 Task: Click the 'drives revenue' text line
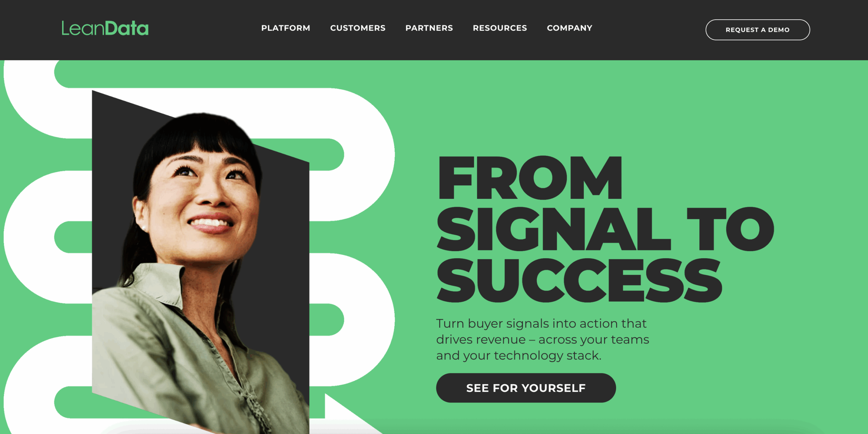pyautogui.click(x=542, y=339)
